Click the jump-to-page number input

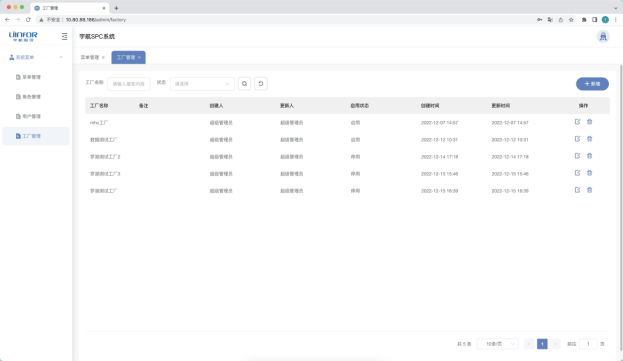click(x=588, y=344)
